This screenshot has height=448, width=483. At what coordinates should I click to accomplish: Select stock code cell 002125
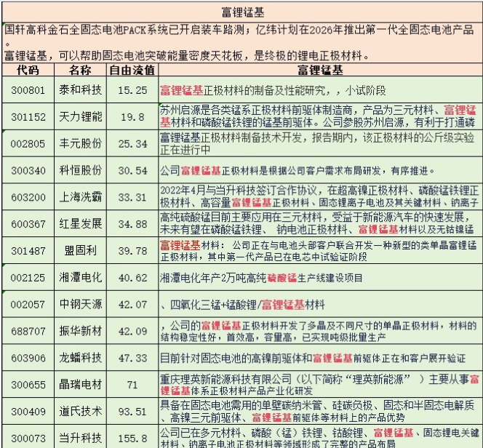[x=28, y=277]
